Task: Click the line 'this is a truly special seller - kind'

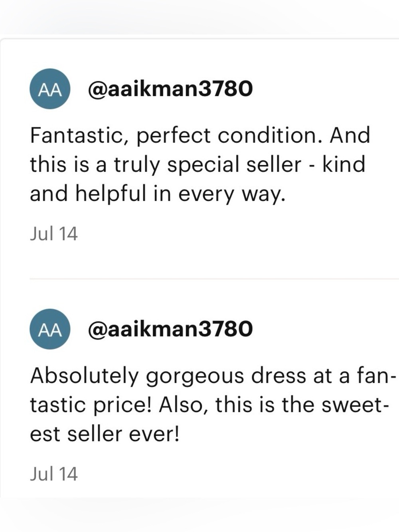Action: pos(198,165)
